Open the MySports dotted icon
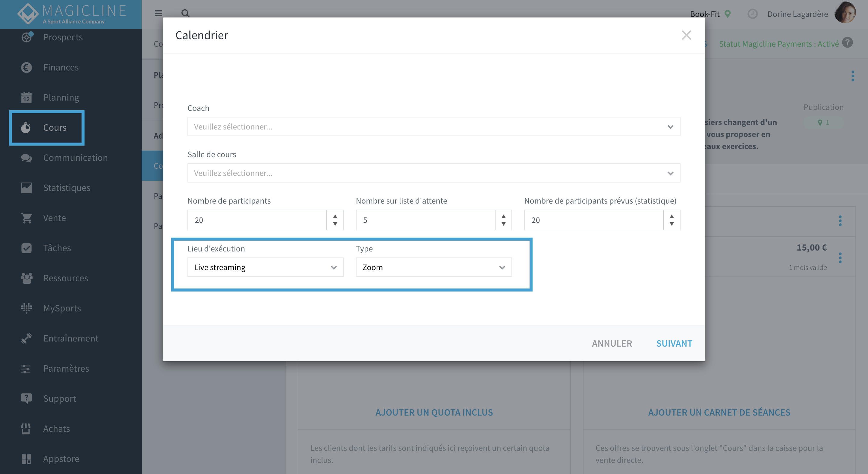Viewport: 868px width, 474px height. [26, 308]
